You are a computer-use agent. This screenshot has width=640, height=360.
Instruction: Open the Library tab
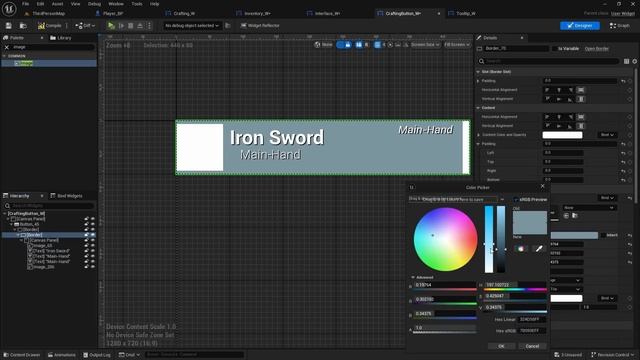(61, 38)
